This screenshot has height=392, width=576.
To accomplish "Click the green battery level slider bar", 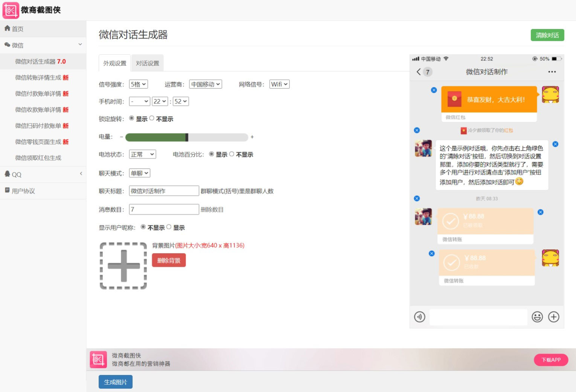I will [x=186, y=137].
